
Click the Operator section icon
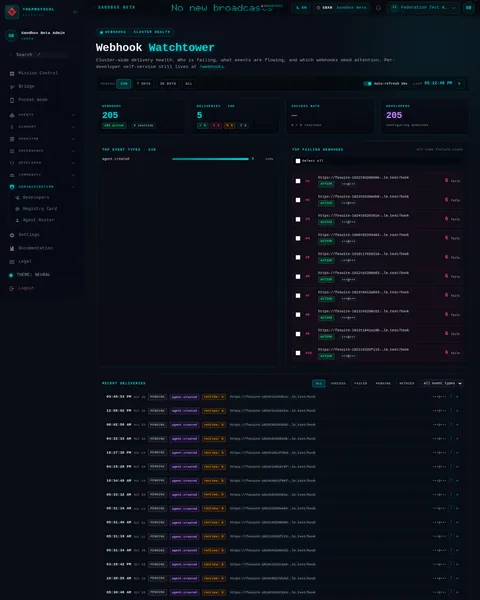click(x=12, y=139)
